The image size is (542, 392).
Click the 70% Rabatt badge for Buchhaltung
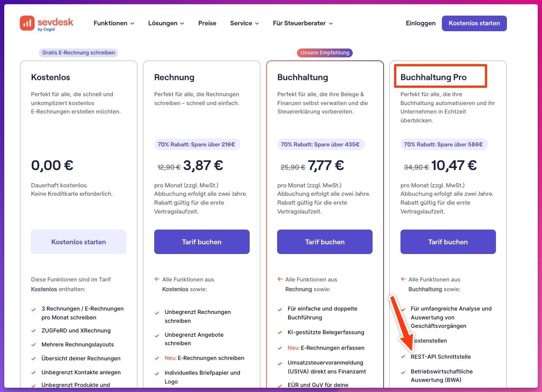click(320, 144)
